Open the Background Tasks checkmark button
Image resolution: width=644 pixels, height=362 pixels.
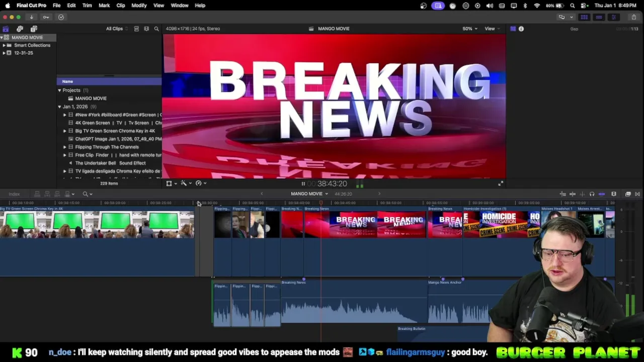tap(61, 17)
